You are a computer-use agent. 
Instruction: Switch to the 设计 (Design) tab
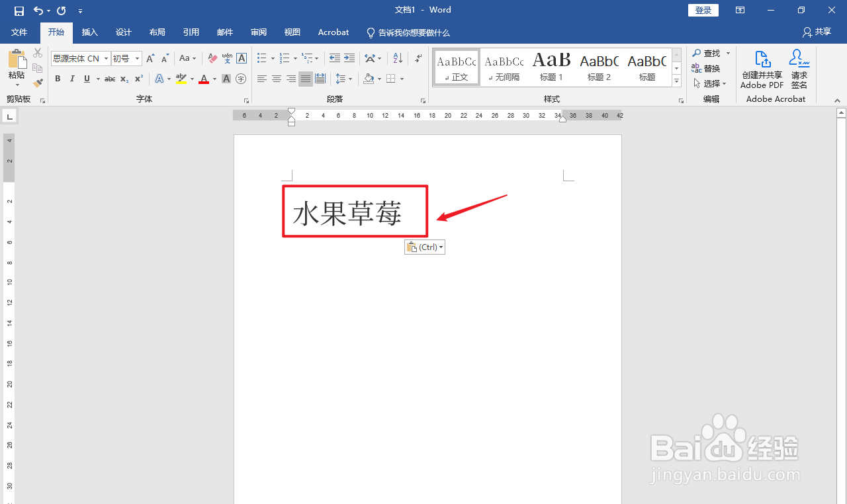click(x=124, y=32)
